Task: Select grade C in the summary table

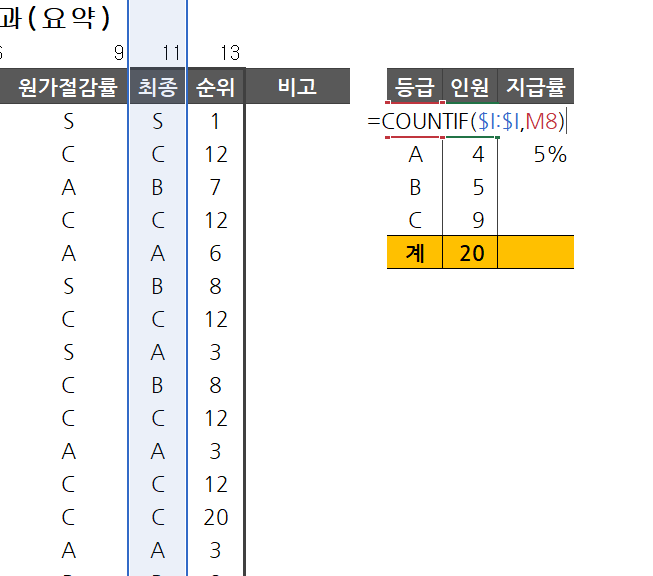Action: pos(415,220)
